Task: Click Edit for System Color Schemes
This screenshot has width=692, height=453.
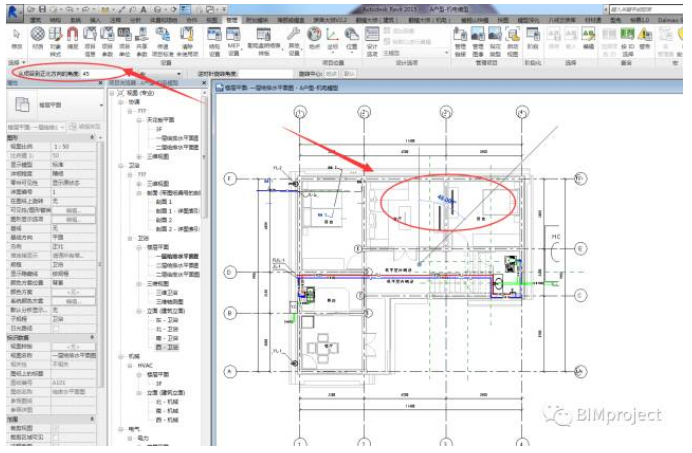Action: coord(73,301)
